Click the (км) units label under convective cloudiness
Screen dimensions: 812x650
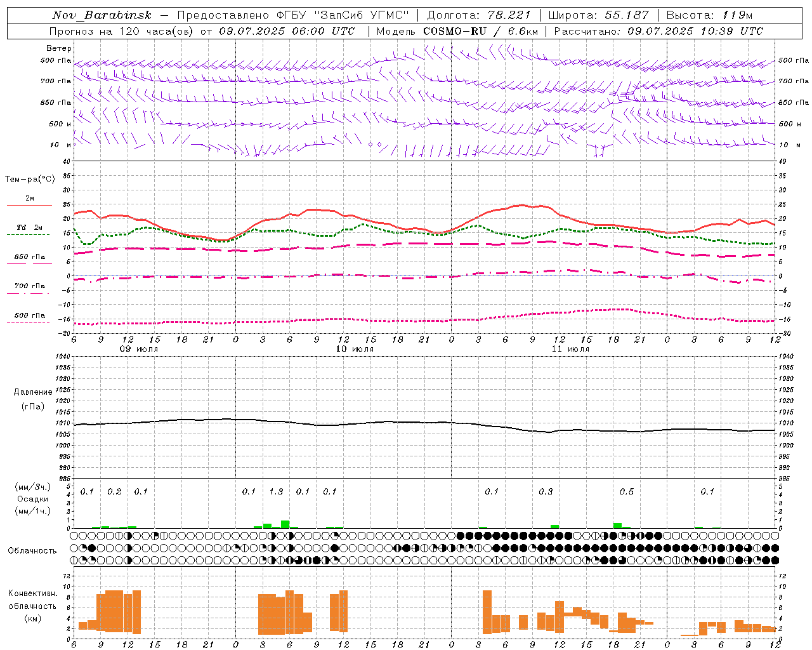tap(33, 618)
